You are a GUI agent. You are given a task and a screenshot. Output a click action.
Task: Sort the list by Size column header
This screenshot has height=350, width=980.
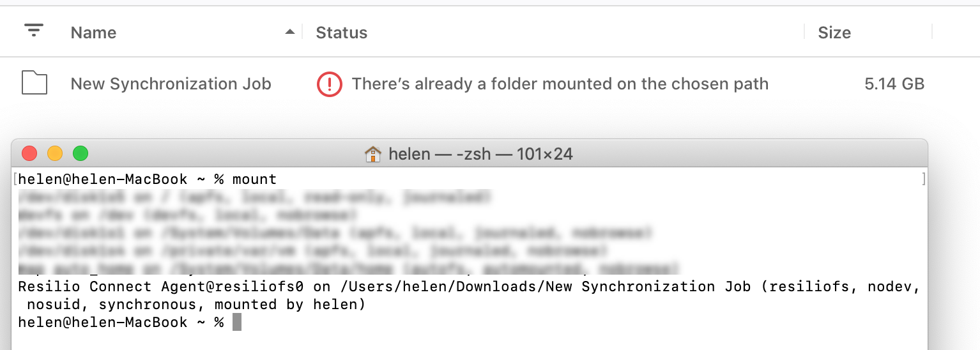point(834,33)
